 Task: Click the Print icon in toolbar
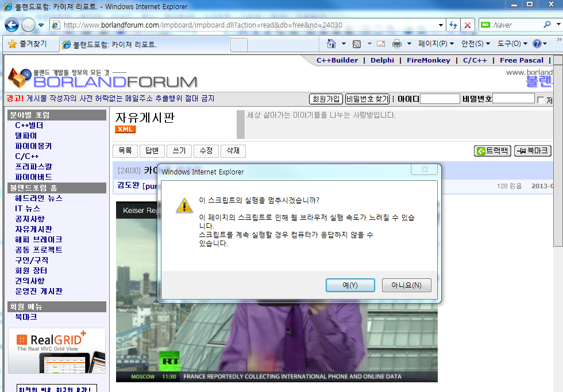(397, 44)
